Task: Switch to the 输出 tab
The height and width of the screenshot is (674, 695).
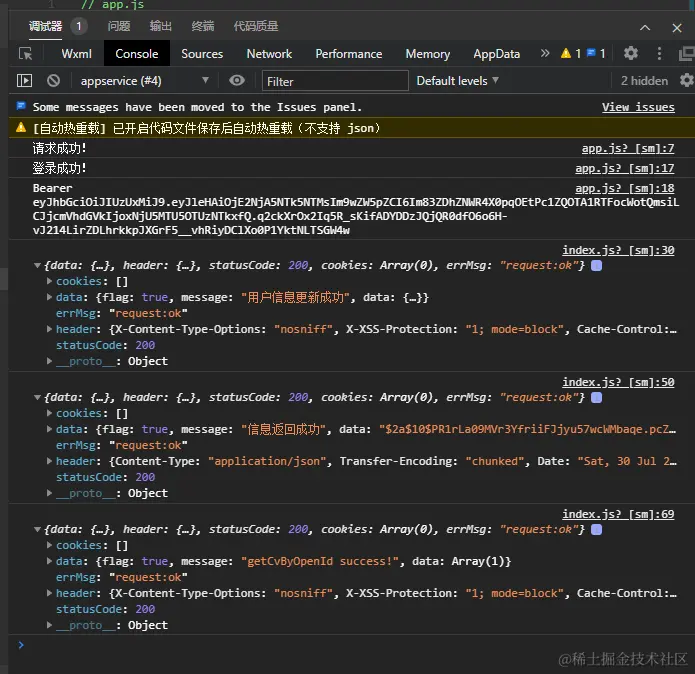Action: coord(160,26)
